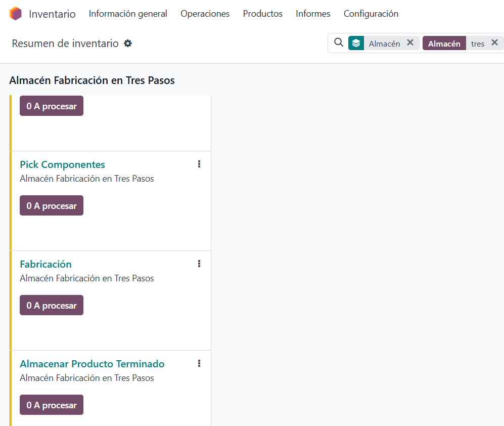This screenshot has width=504, height=426.
Task: Collapse the Almacén Fabricación en Tres Pasos group header
Action: [92, 80]
